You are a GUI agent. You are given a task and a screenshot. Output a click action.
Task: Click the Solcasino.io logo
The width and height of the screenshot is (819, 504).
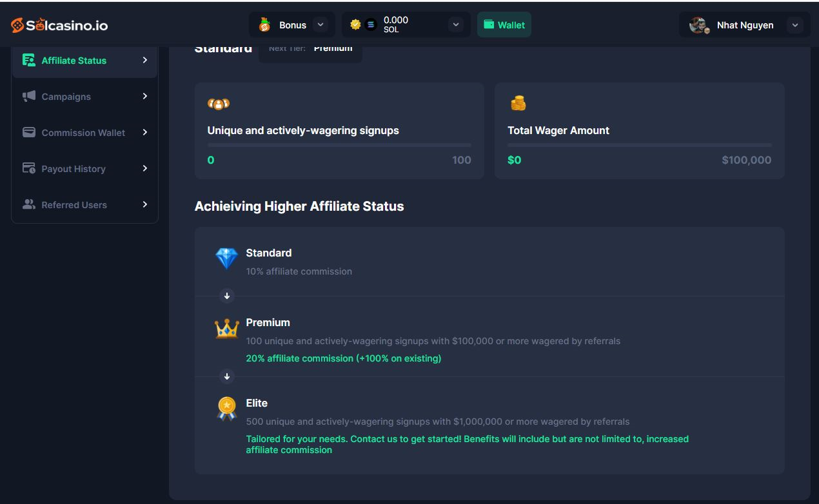(59, 25)
